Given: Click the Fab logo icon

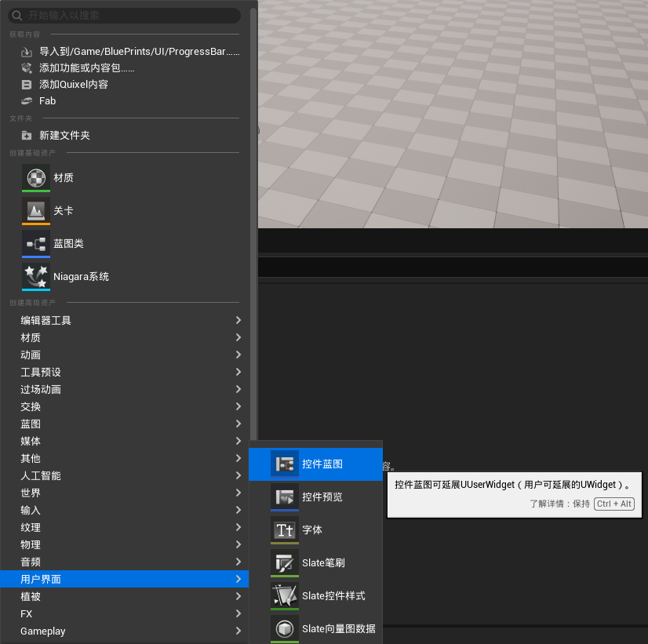Looking at the screenshot, I should [x=27, y=100].
